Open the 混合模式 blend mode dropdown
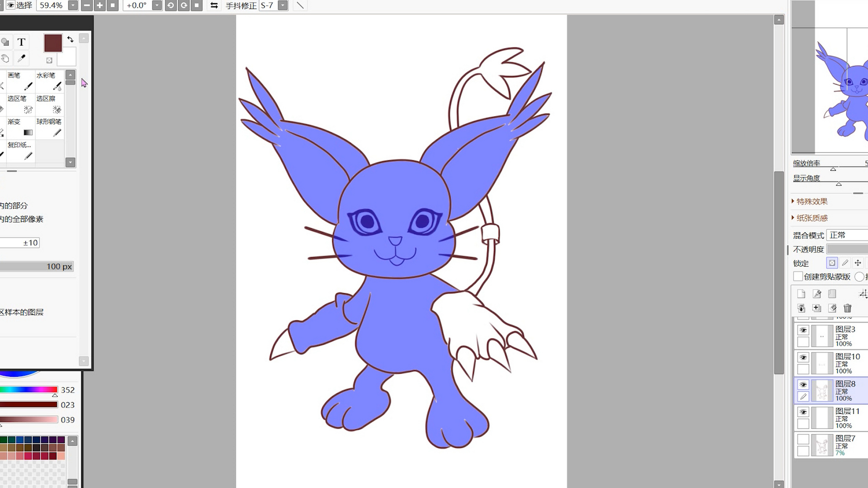 pos(847,235)
